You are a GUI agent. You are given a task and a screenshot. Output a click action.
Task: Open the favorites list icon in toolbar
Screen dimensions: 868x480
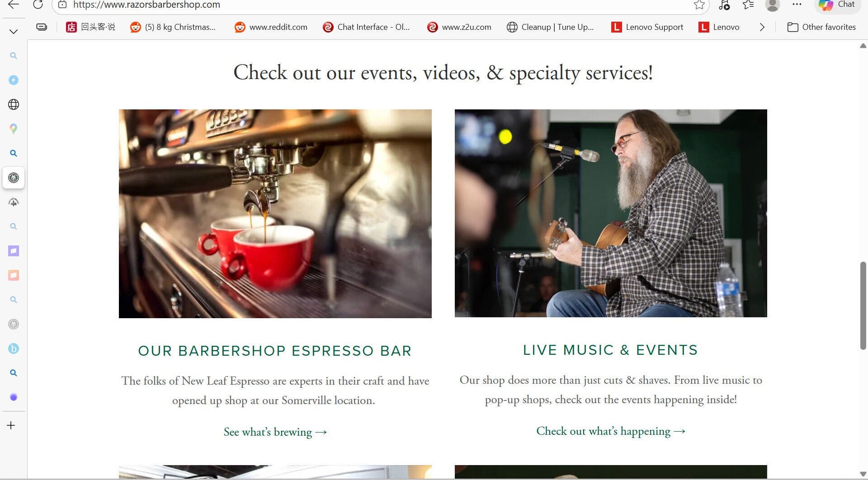click(x=748, y=5)
